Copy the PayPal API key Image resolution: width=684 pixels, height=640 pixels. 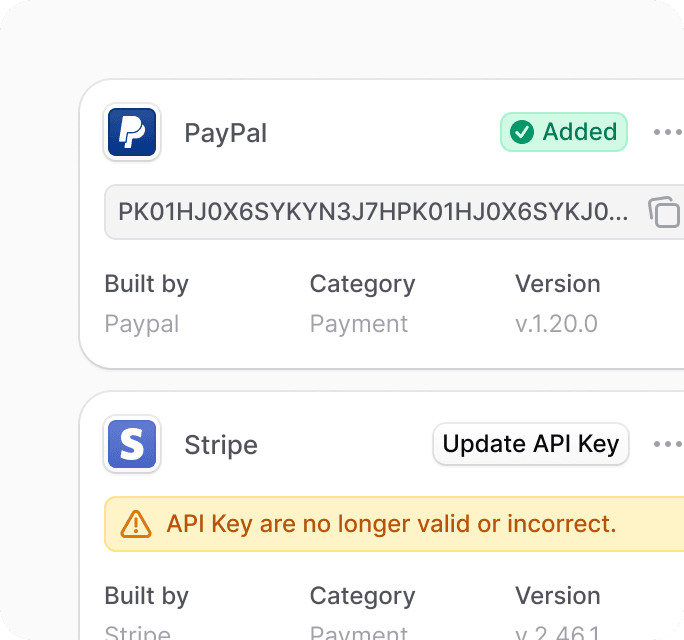[x=664, y=212]
